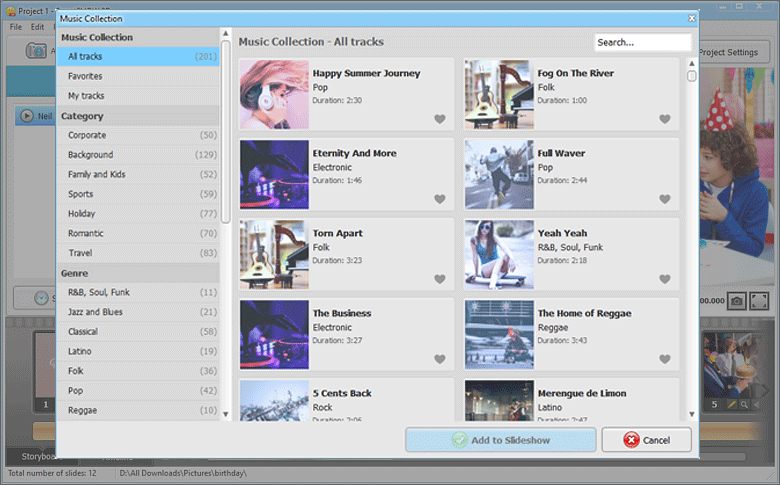Show R&B, Soul, Funk genre
The height and width of the screenshot is (485, 780).
coord(138,292)
